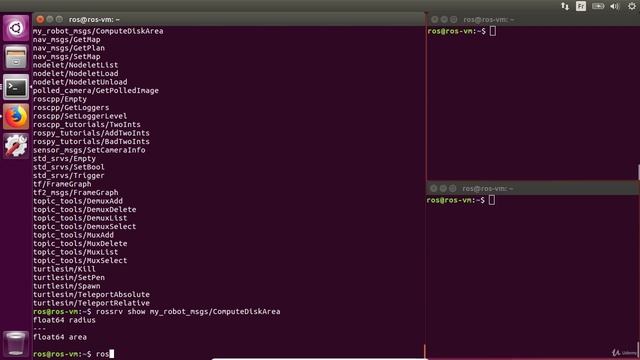Image resolution: width=640 pixels, height=360 pixels.
Task: Close the main left terminal window
Action: pyautogui.click(x=40, y=19)
